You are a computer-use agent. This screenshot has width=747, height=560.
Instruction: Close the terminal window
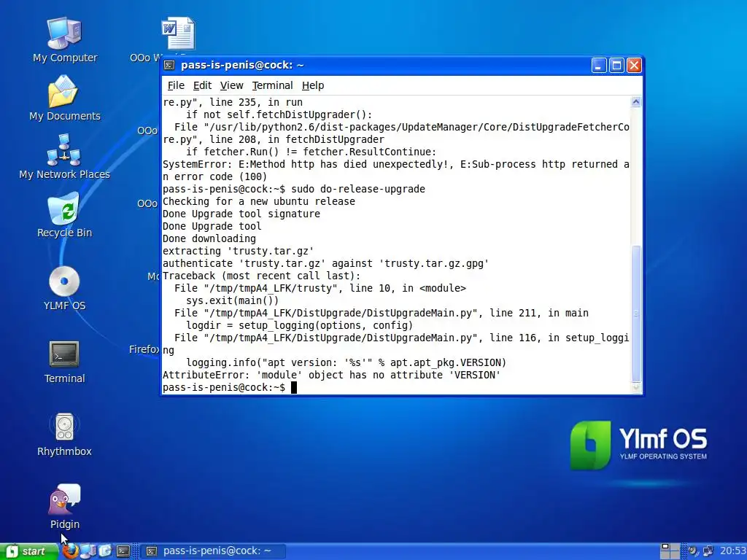pyautogui.click(x=634, y=65)
